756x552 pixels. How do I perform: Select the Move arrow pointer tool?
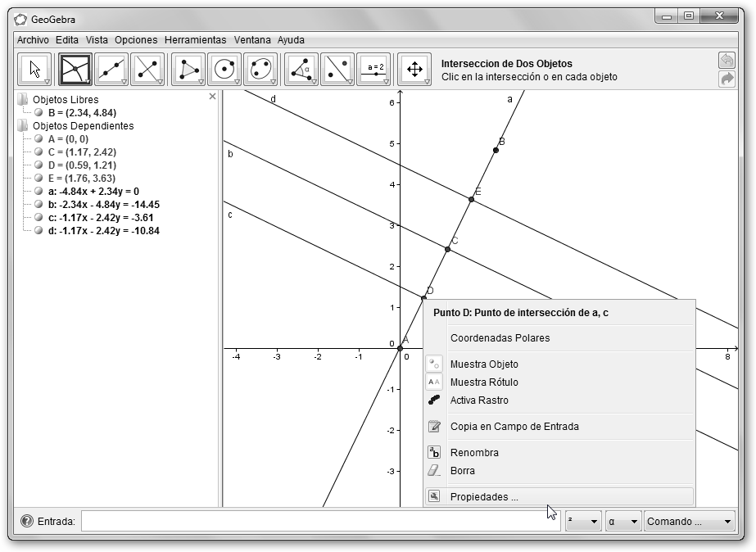coord(34,70)
